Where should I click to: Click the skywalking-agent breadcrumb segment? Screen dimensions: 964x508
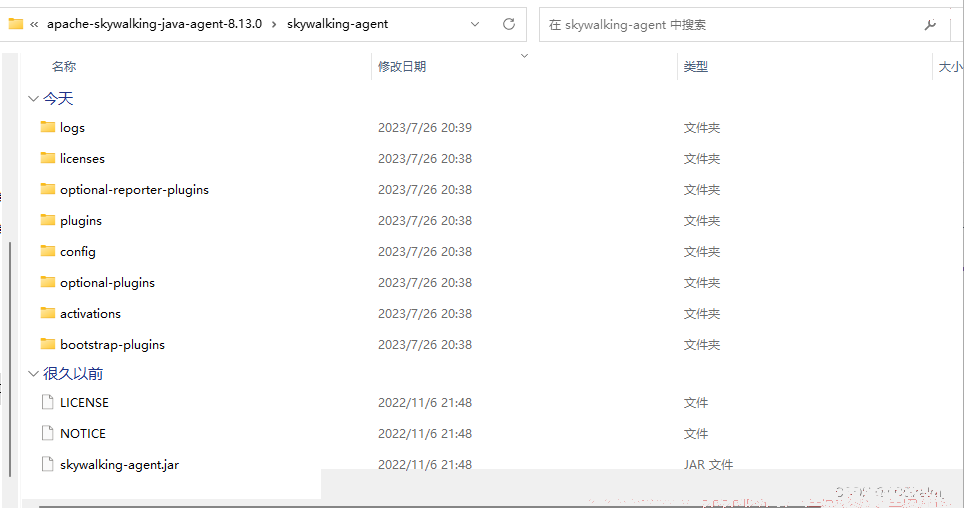pyautogui.click(x=338, y=24)
